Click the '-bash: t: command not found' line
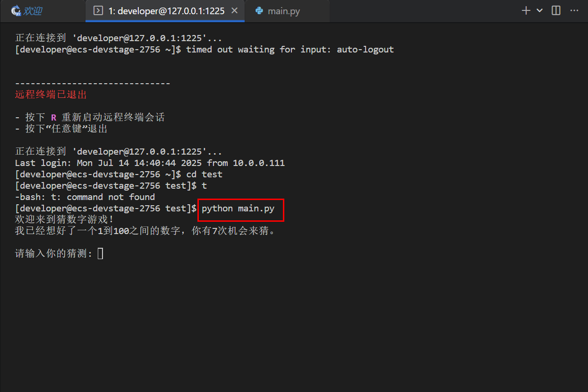Image resolution: width=588 pixels, height=392 pixels. click(85, 197)
